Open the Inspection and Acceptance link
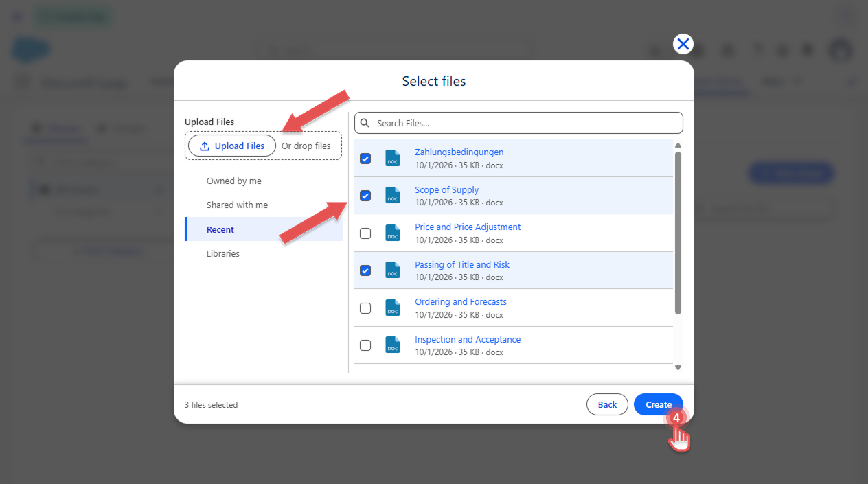The height and width of the screenshot is (484, 868). click(468, 340)
